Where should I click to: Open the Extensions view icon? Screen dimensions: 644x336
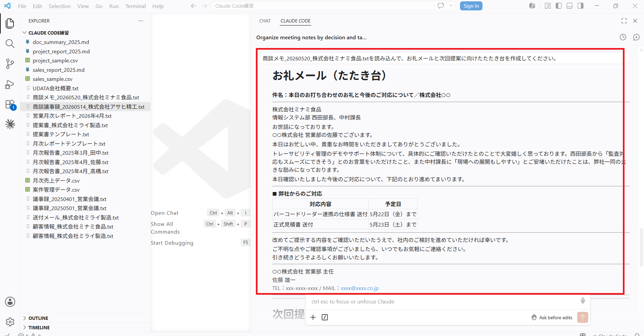click(x=10, y=104)
